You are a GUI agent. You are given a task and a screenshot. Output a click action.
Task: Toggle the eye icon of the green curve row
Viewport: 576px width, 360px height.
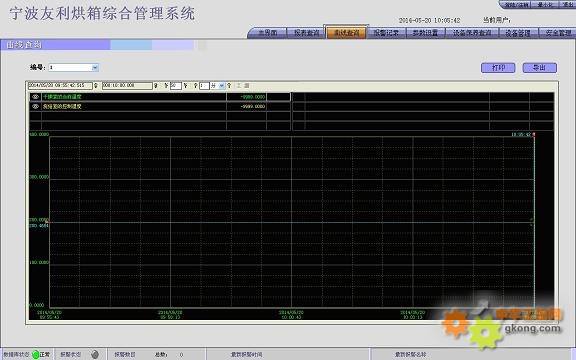(35, 97)
